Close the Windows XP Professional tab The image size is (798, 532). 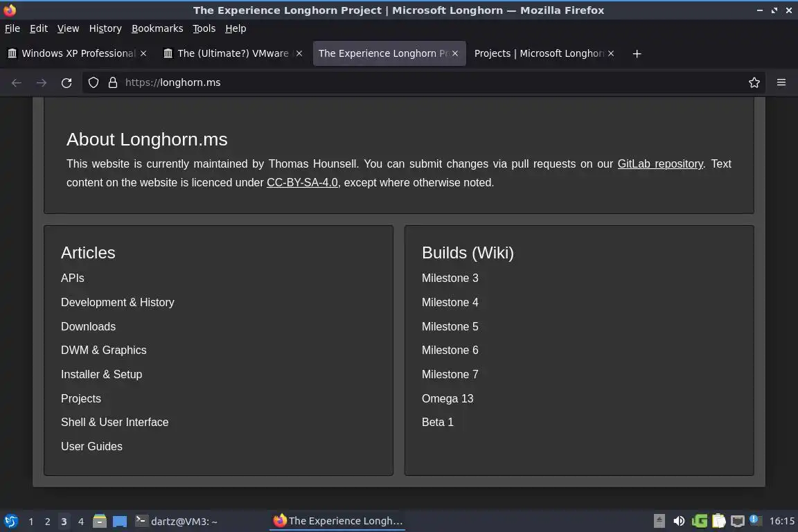click(x=143, y=53)
